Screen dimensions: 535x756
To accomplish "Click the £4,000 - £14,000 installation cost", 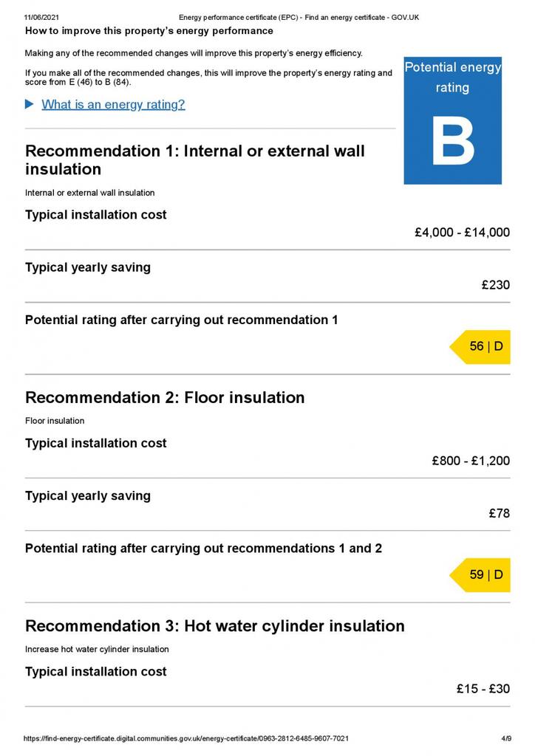I will coord(462,233).
